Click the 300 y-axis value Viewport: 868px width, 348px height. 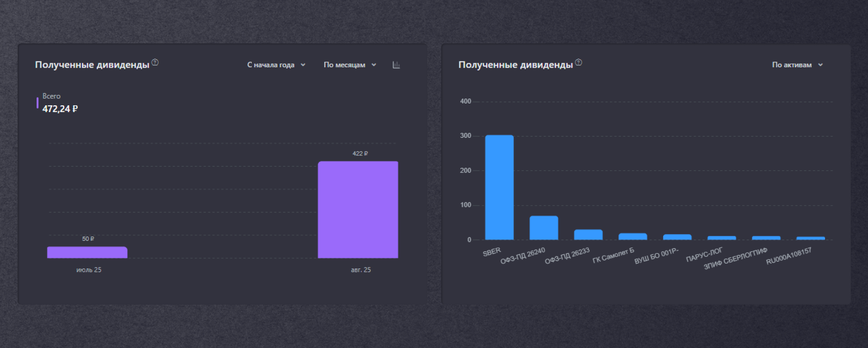click(x=466, y=136)
